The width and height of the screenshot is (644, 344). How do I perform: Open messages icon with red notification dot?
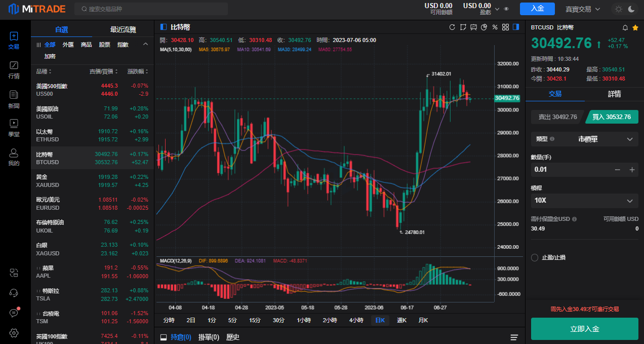(x=14, y=313)
